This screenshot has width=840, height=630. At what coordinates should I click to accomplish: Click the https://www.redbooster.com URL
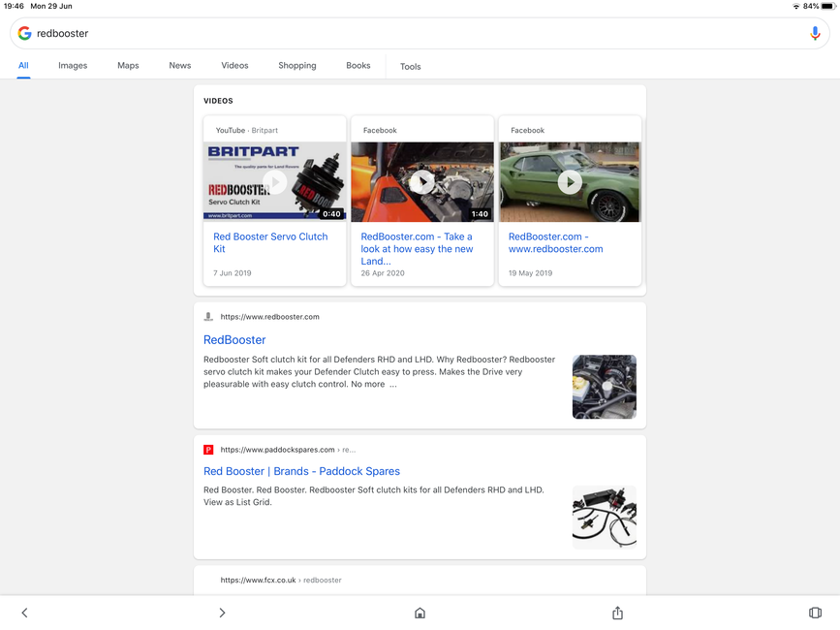coord(270,317)
